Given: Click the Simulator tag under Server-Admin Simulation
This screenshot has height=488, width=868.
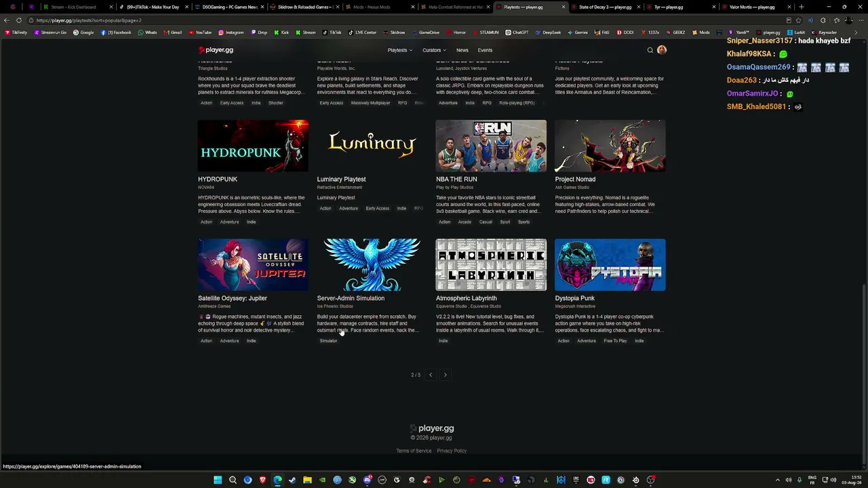Looking at the screenshot, I should click(328, 341).
